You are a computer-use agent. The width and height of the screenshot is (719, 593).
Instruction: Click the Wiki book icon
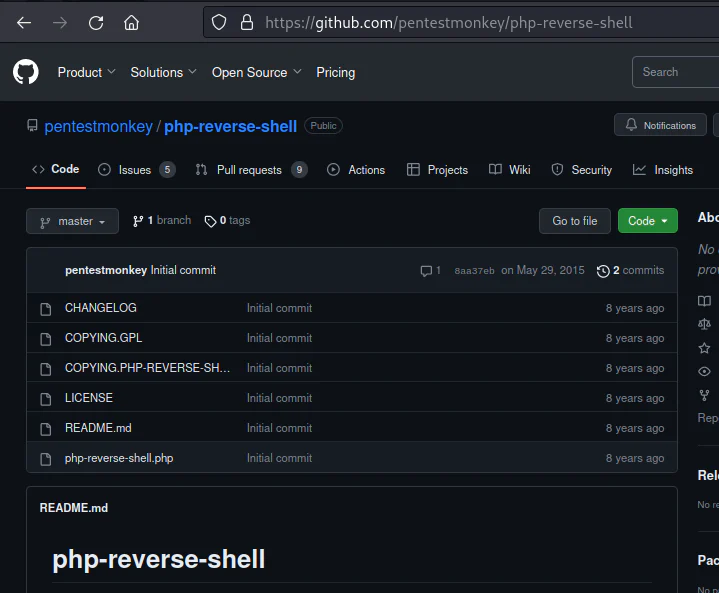(495, 170)
